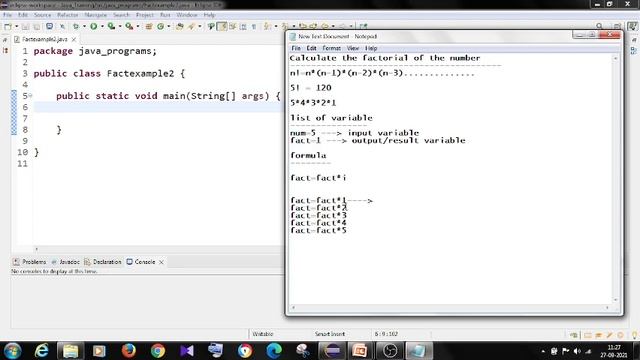Click the Save All toolbar icon
Image resolution: width=640 pixels, height=360 pixels.
point(37,27)
